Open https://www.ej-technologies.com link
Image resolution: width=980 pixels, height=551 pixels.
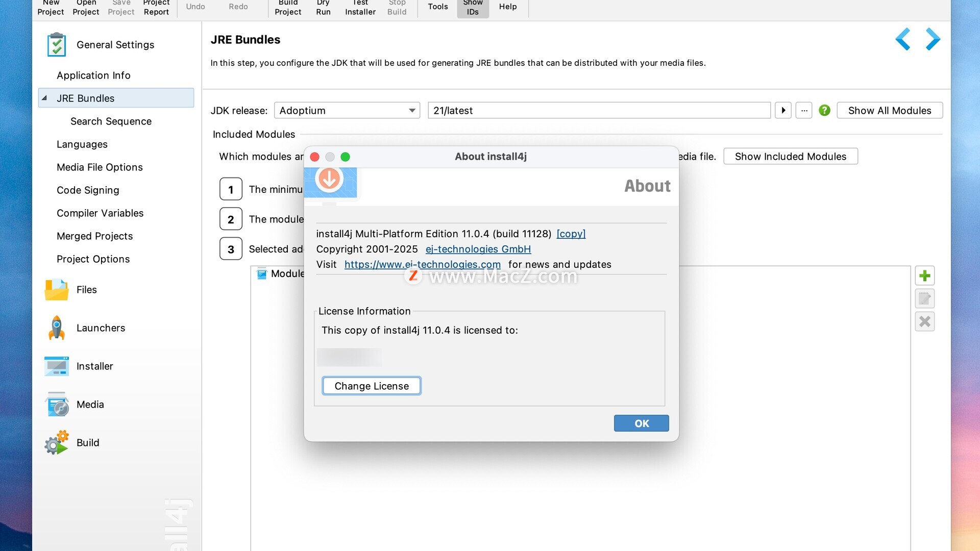pos(423,264)
